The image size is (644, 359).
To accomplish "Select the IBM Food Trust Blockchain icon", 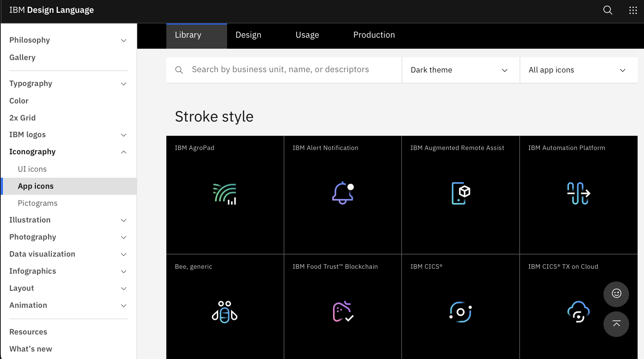I will [x=342, y=312].
